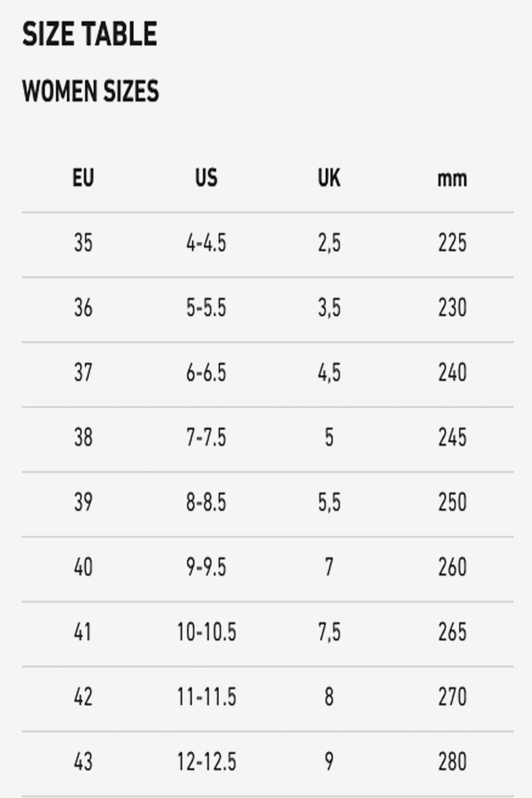Click the US column header
532x798 pixels.
[x=207, y=178]
